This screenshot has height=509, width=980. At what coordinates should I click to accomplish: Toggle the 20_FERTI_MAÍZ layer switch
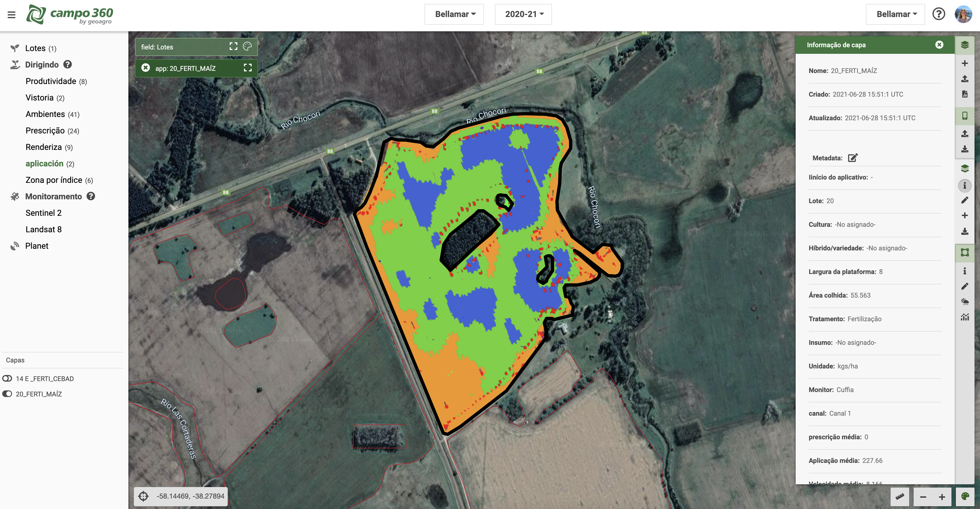pyautogui.click(x=7, y=394)
